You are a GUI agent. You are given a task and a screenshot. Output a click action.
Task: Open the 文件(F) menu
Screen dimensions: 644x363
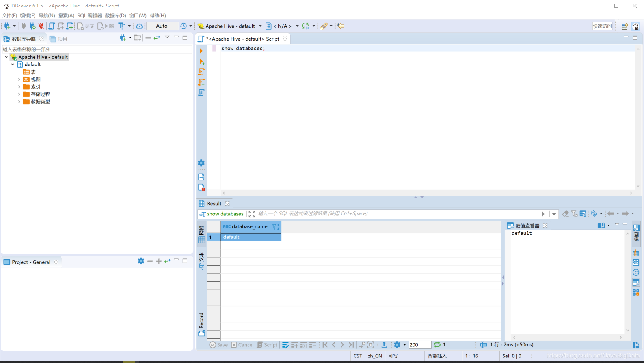tap(9, 15)
